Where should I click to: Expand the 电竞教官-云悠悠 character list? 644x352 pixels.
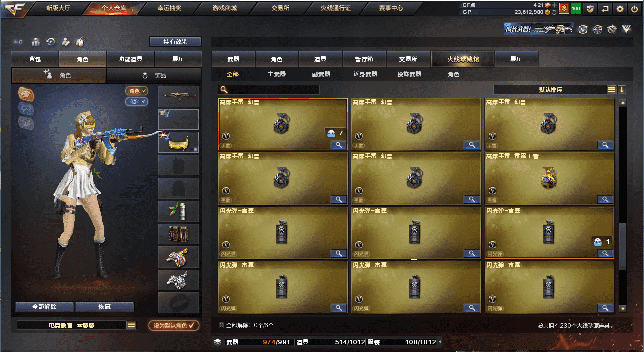pos(131,325)
